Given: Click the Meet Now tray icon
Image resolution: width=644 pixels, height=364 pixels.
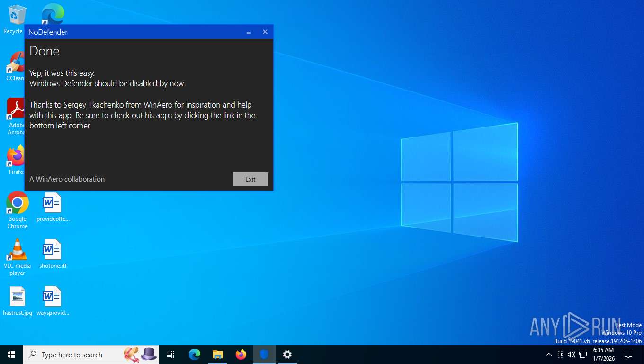Looking at the screenshot, I should [560, 355].
